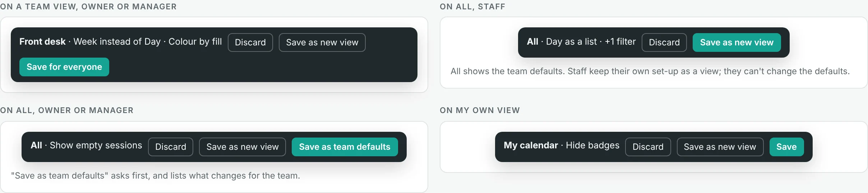Click Save as team defaults button
Screen dimensions: 868x193
pyautogui.click(x=345, y=147)
